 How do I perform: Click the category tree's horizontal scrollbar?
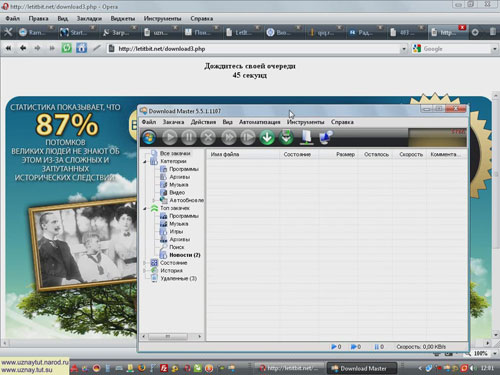coord(171,336)
